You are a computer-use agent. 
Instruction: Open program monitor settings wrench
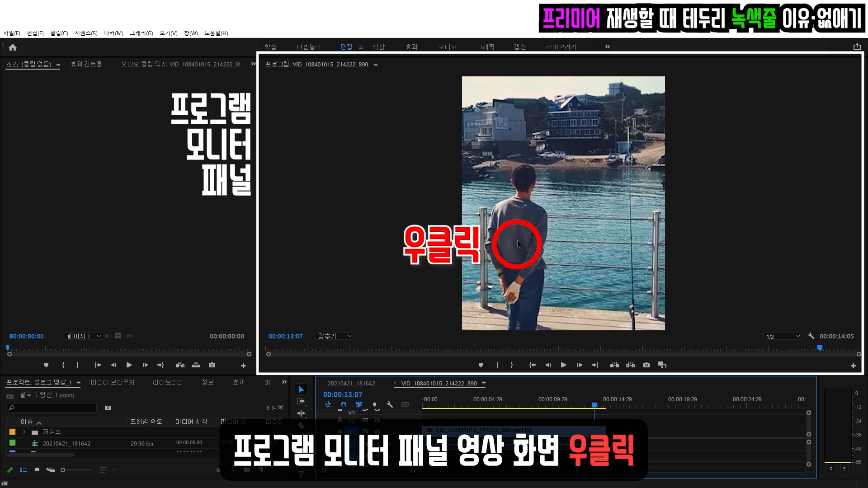[811, 336]
